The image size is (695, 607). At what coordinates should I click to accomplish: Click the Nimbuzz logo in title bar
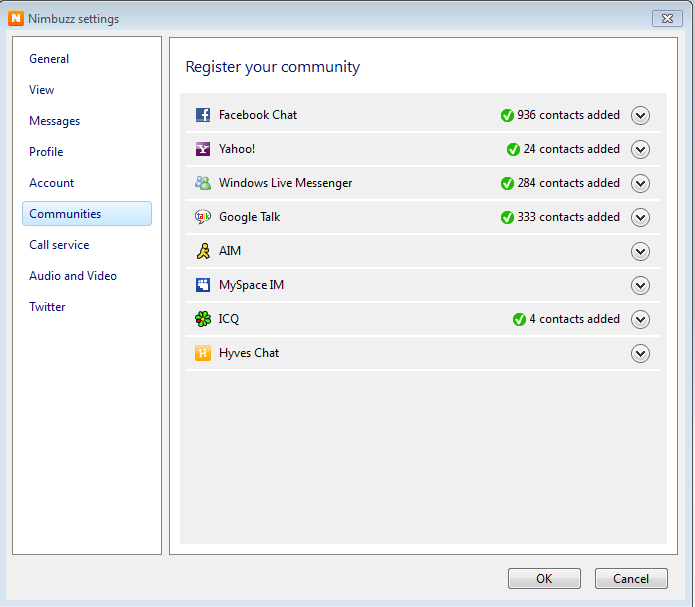pos(16,18)
